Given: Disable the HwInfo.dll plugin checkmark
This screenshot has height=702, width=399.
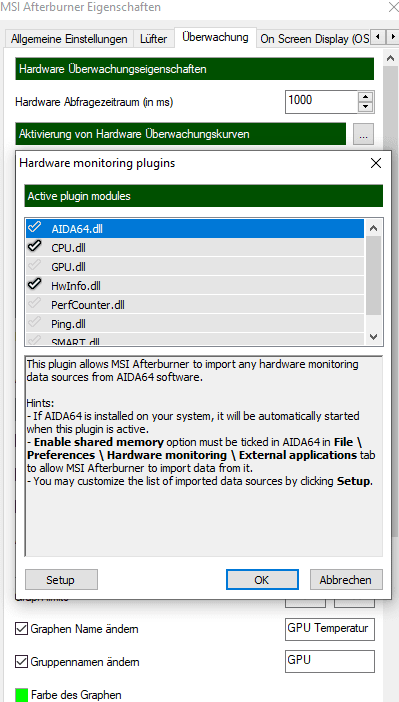Looking at the screenshot, I should 34,285.
